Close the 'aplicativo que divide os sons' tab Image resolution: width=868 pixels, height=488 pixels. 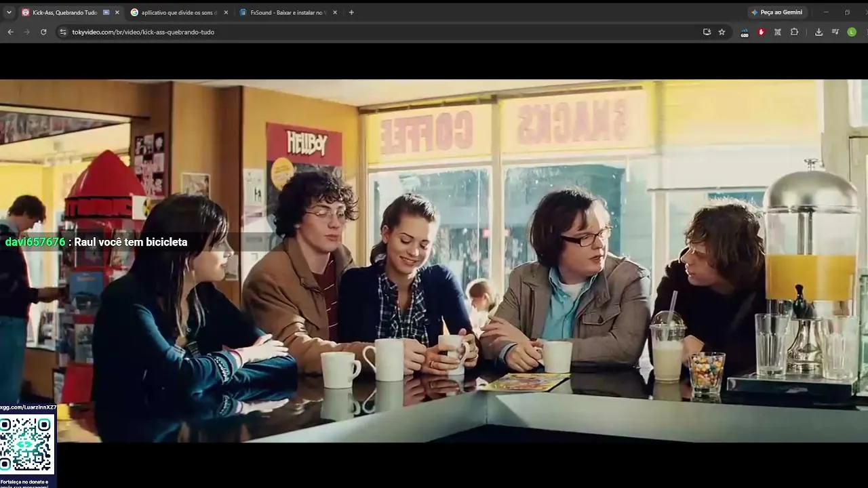pyautogui.click(x=226, y=12)
